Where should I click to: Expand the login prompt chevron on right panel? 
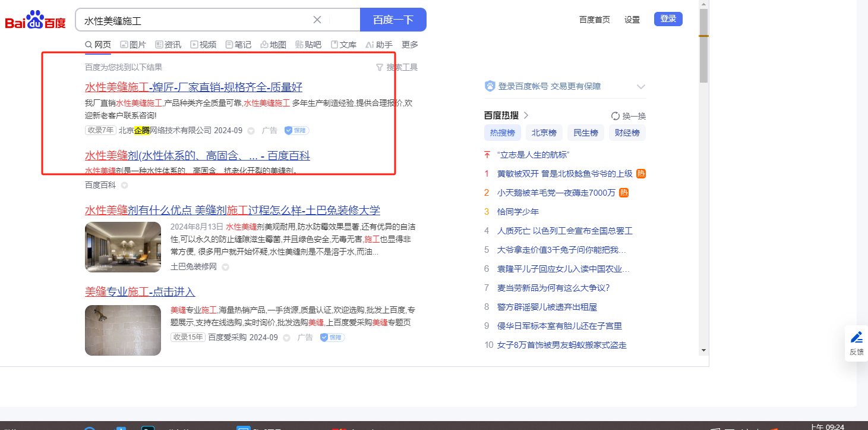(x=640, y=87)
